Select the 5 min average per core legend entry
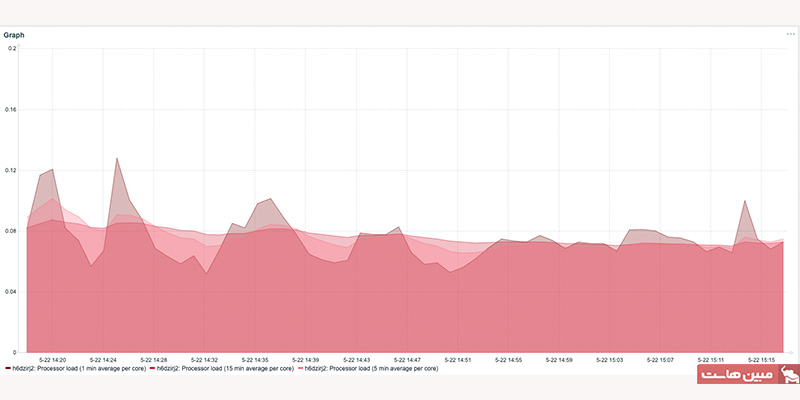The image size is (800, 400). 368,368
